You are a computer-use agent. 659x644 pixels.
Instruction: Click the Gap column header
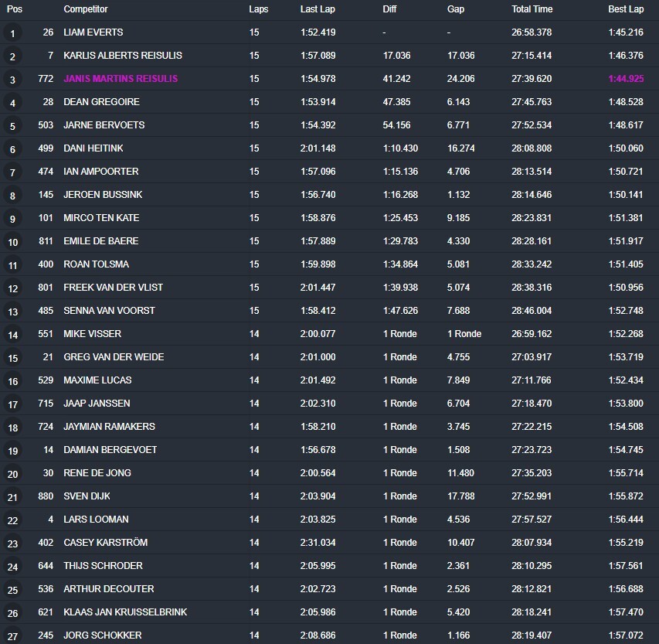[456, 9]
